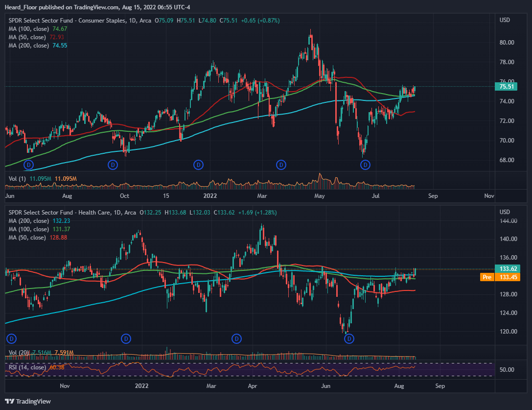Select MA (50, close) 128.88 legend
Screen dimensions: 532x410
pyautogui.click(x=38, y=238)
